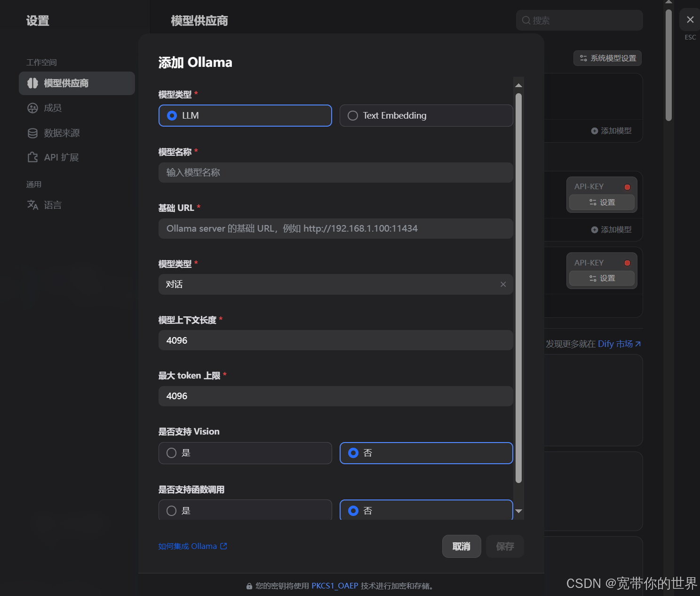The height and width of the screenshot is (596, 700).
Task: Open the 模型供应商 settings tab
Action: (x=77, y=83)
